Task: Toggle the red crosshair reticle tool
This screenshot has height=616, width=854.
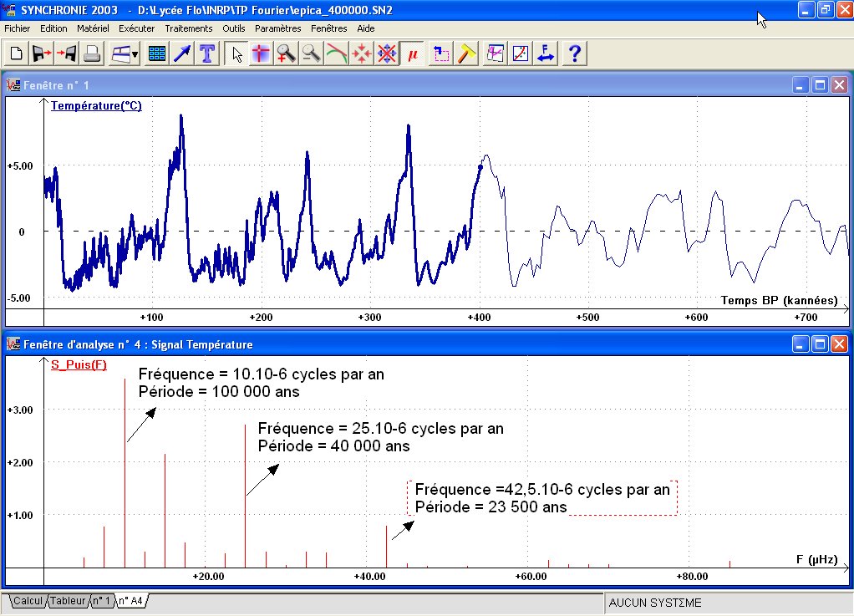Action: (x=262, y=54)
